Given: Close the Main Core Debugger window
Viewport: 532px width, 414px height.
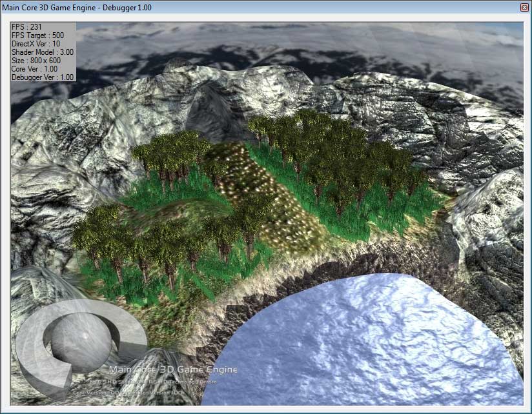Looking at the screenshot, I should (524, 6).
